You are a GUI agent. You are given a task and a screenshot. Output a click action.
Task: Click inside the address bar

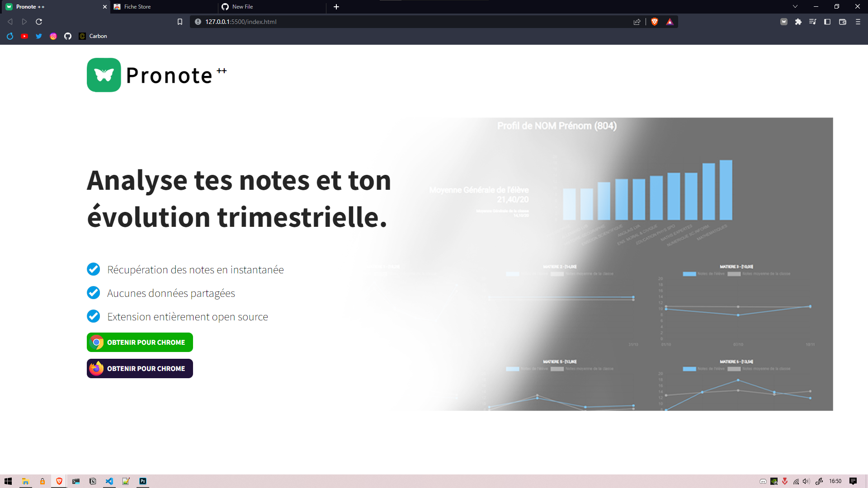316,21
